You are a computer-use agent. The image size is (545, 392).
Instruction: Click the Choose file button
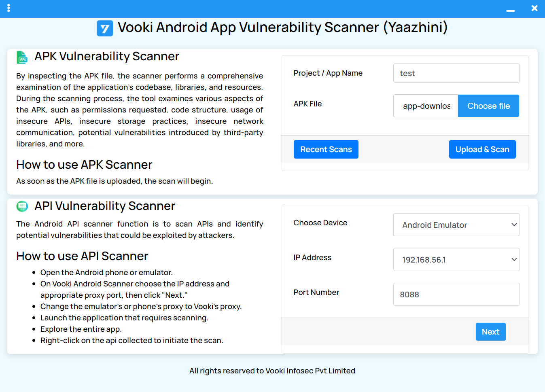click(x=488, y=106)
